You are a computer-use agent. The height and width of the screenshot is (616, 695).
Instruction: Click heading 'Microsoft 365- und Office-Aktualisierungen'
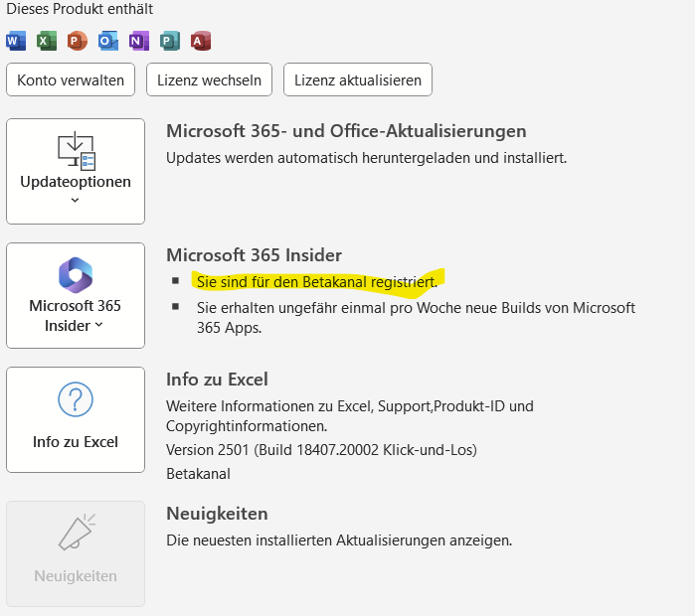[x=346, y=131]
